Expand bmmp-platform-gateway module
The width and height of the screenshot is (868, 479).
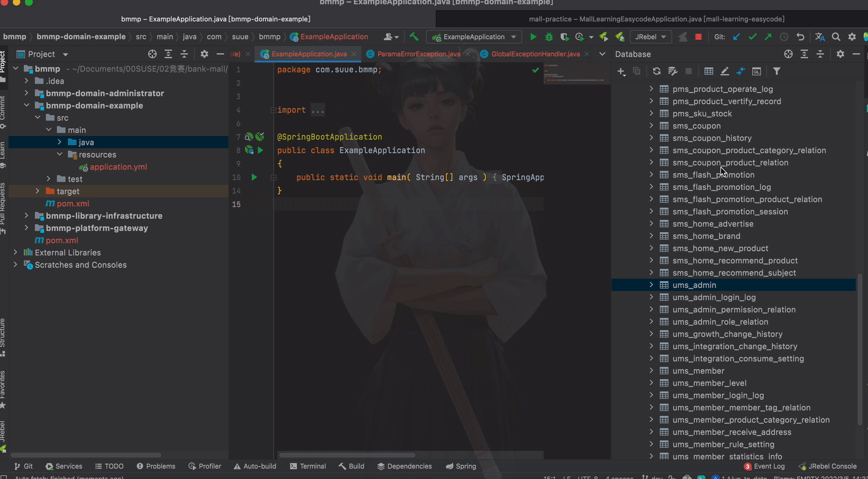(26, 228)
